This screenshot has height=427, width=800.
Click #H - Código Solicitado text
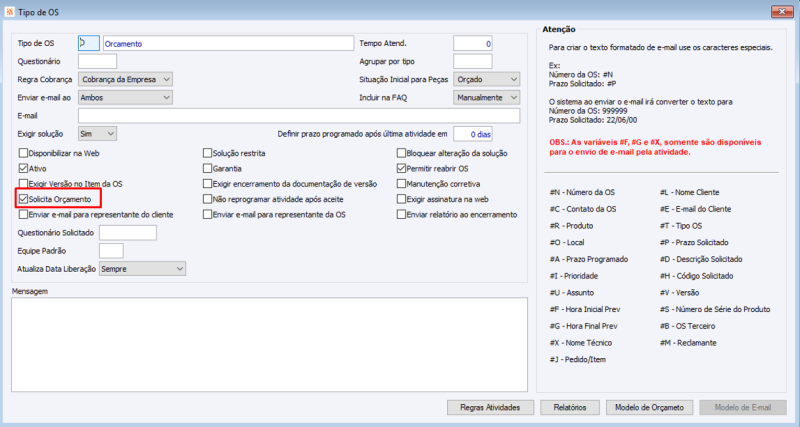tap(696, 276)
